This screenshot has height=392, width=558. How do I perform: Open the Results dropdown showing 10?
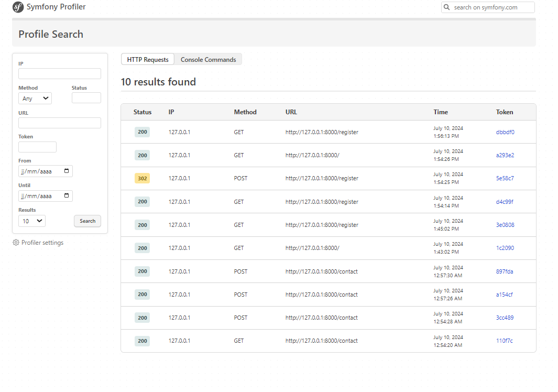(31, 221)
